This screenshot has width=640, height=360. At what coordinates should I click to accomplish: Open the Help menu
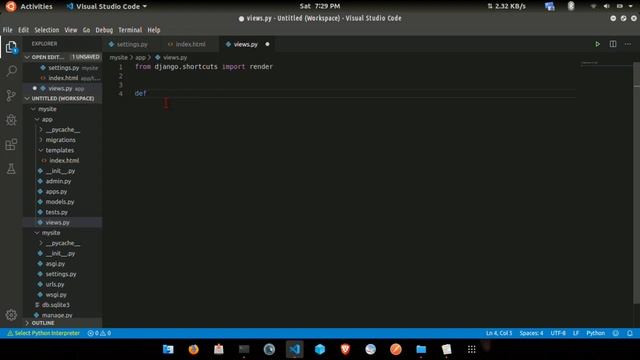pos(153,30)
